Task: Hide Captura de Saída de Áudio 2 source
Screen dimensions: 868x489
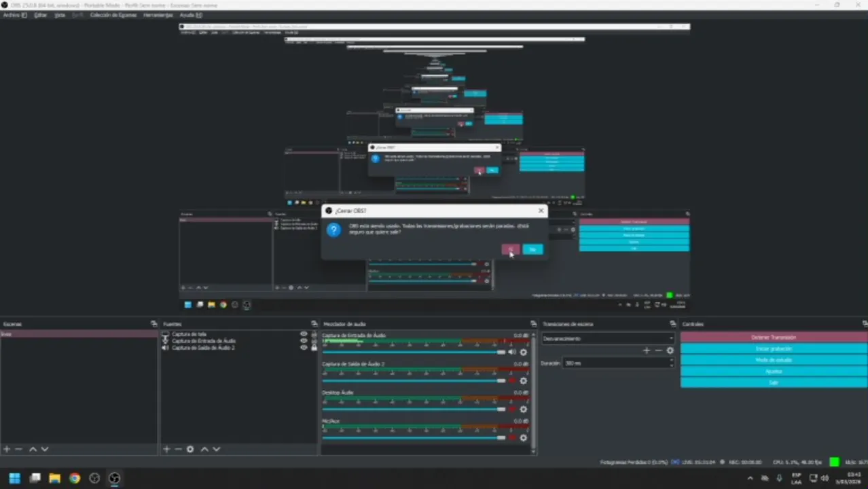Action: (x=304, y=348)
